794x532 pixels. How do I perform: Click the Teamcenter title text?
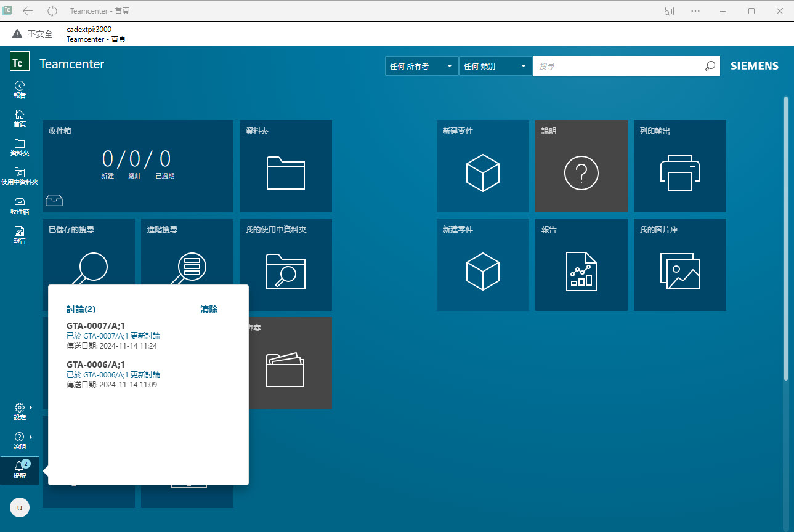[72, 64]
